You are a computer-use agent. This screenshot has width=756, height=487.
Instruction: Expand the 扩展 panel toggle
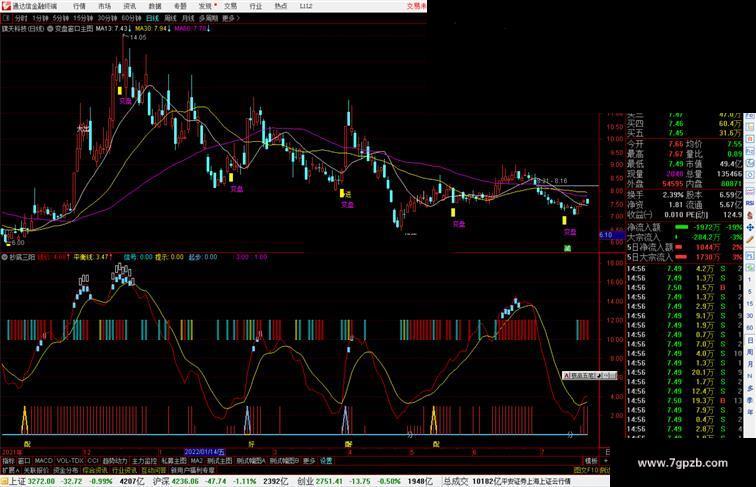click(11, 470)
